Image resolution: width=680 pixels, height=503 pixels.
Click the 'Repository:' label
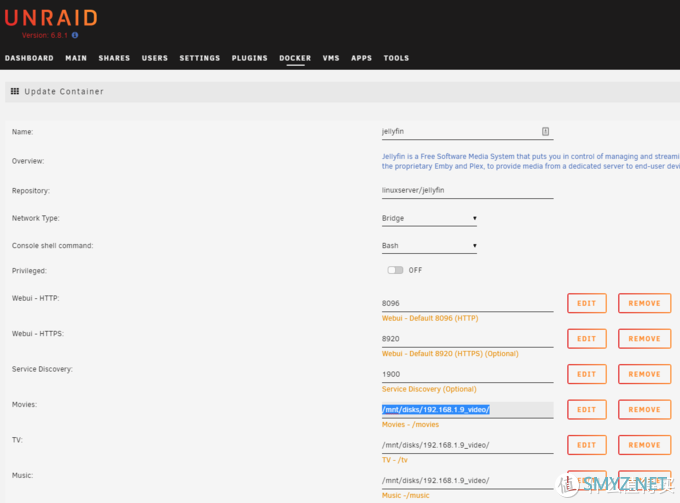coord(31,191)
